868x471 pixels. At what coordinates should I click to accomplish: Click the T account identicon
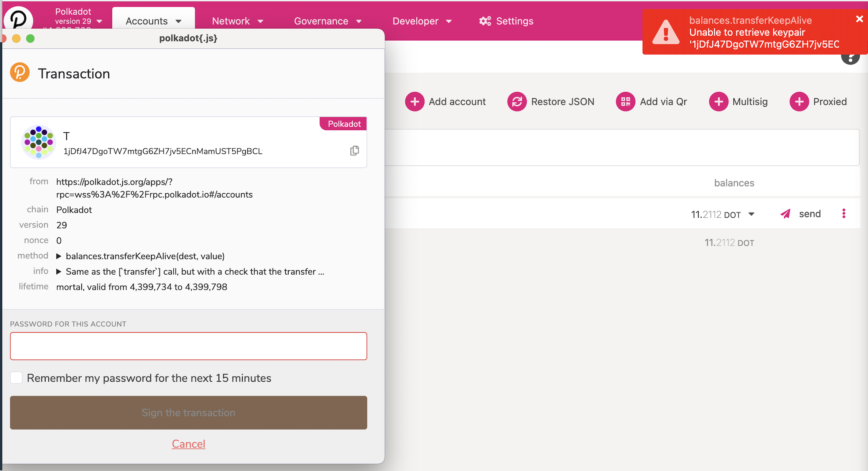tap(38, 142)
